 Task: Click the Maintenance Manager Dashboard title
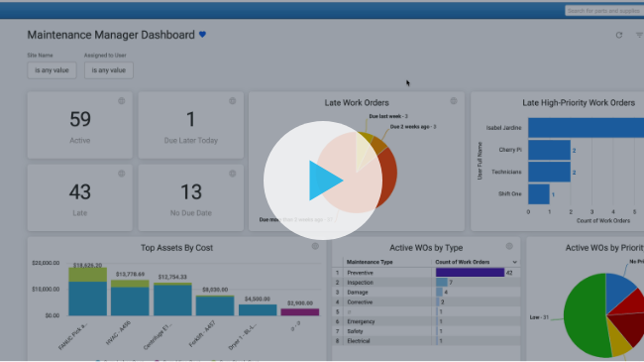(x=111, y=35)
